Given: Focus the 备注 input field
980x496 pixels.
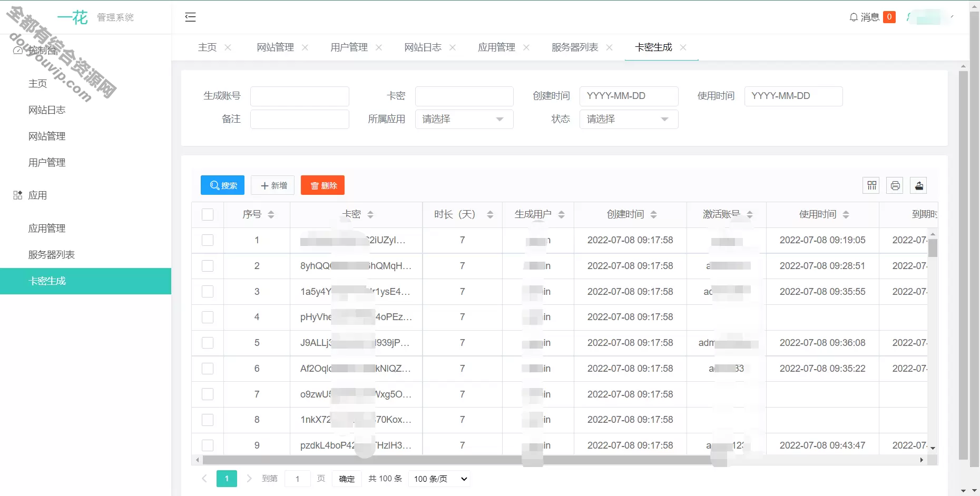Looking at the screenshot, I should coord(300,119).
